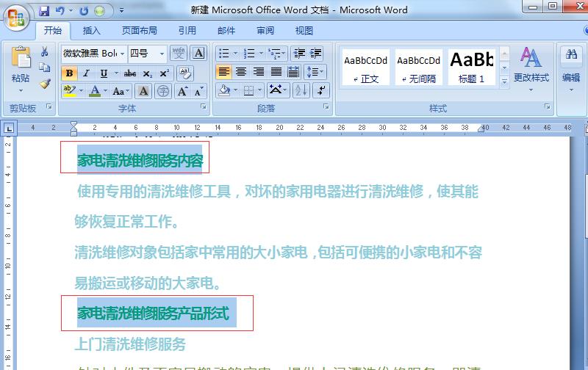The width and height of the screenshot is (588, 370).
Task: Toggle strikethrough formatting
Action: 130,73
